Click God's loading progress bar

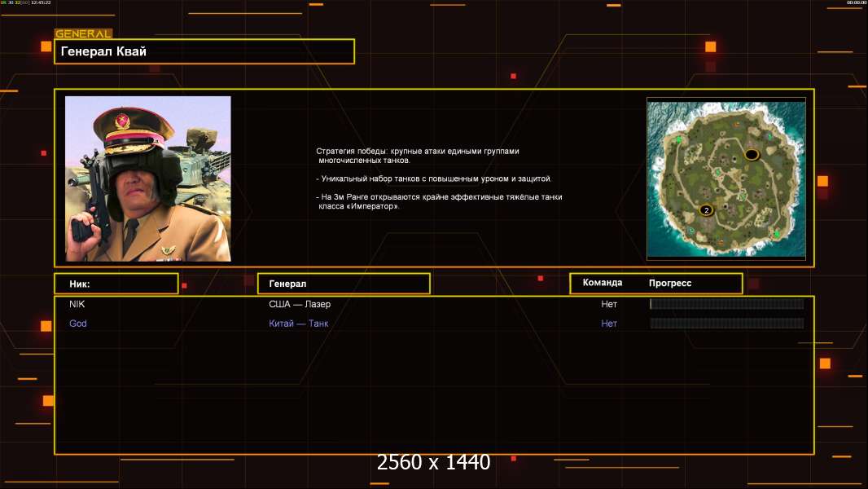(x=726, y=324)
